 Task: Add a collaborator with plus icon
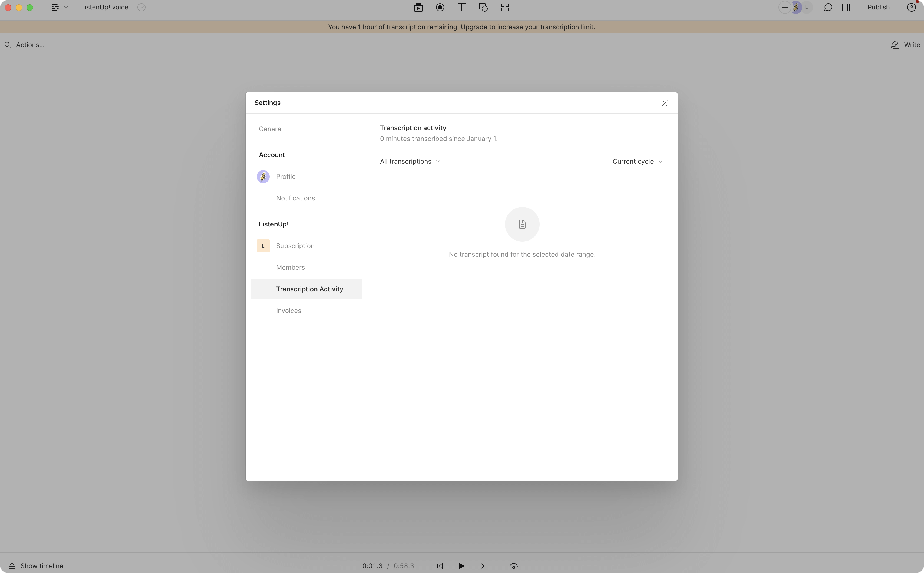pyautogui.click(x=785, y=7)
